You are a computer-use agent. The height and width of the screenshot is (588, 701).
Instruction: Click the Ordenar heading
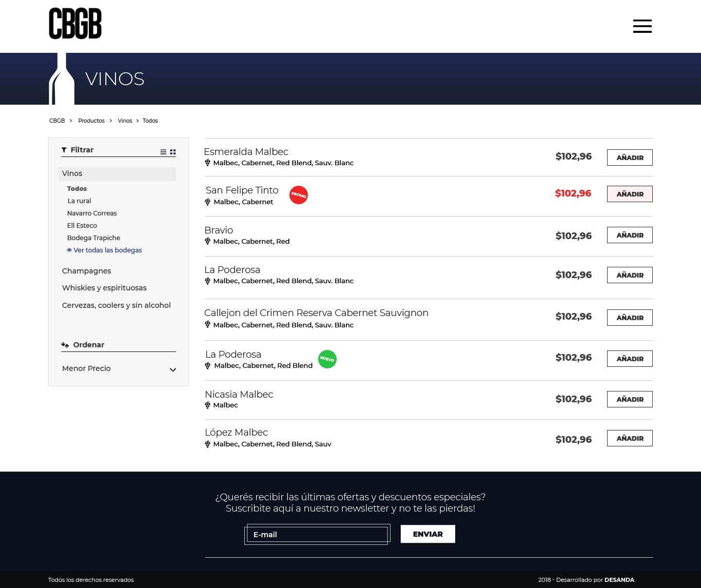pos(89,345)
